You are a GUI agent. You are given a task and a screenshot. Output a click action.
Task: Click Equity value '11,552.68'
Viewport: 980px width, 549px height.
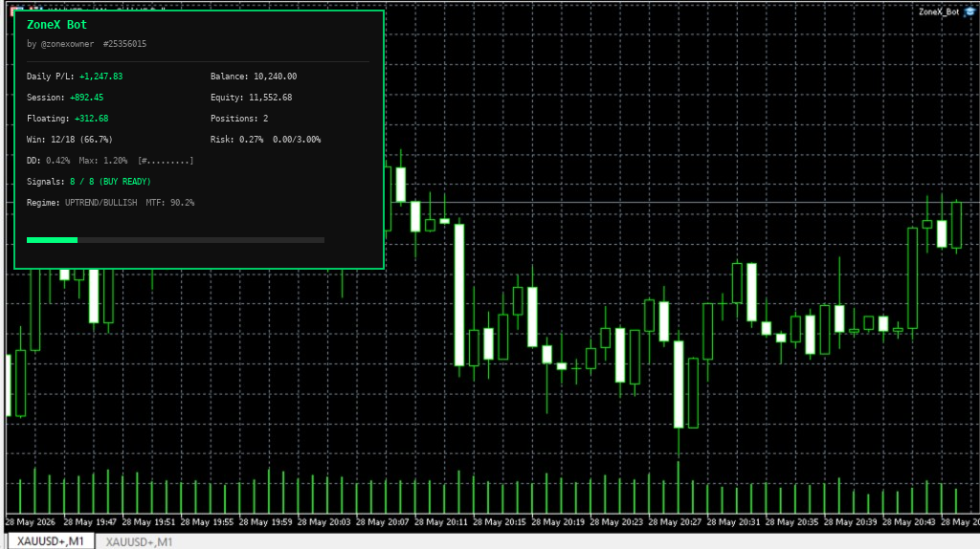click(271, 98)
